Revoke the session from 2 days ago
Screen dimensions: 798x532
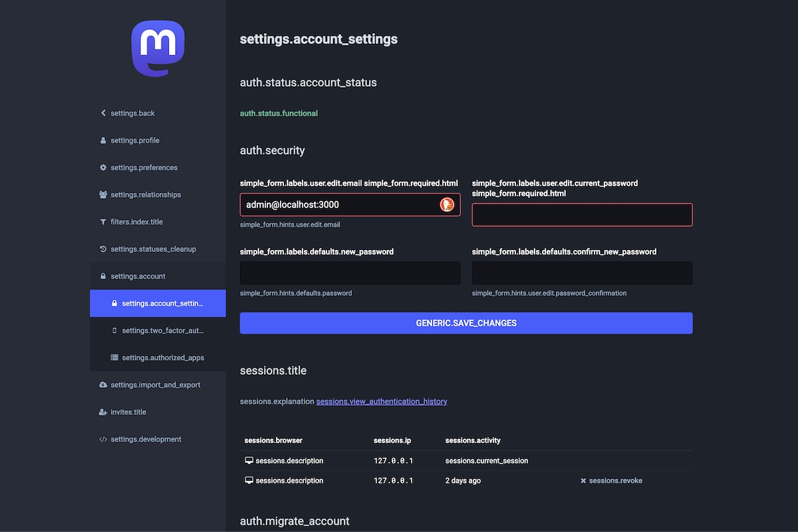(x=610, y=481)
